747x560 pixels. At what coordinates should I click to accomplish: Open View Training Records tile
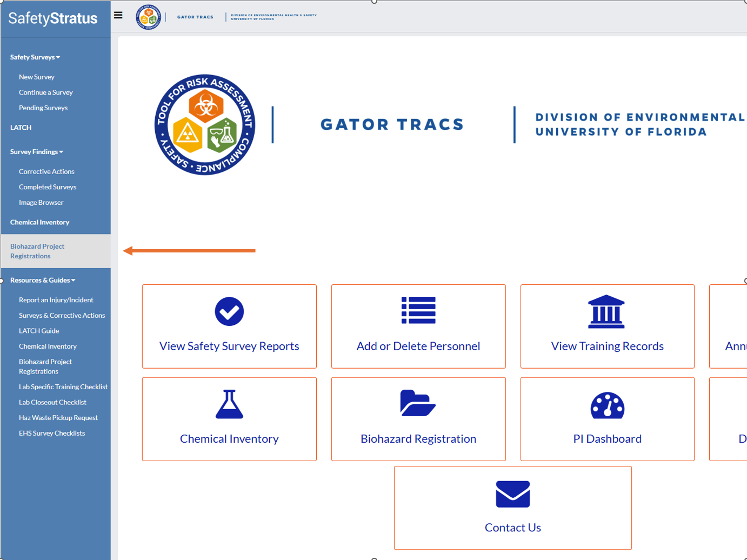click(608, 326)
